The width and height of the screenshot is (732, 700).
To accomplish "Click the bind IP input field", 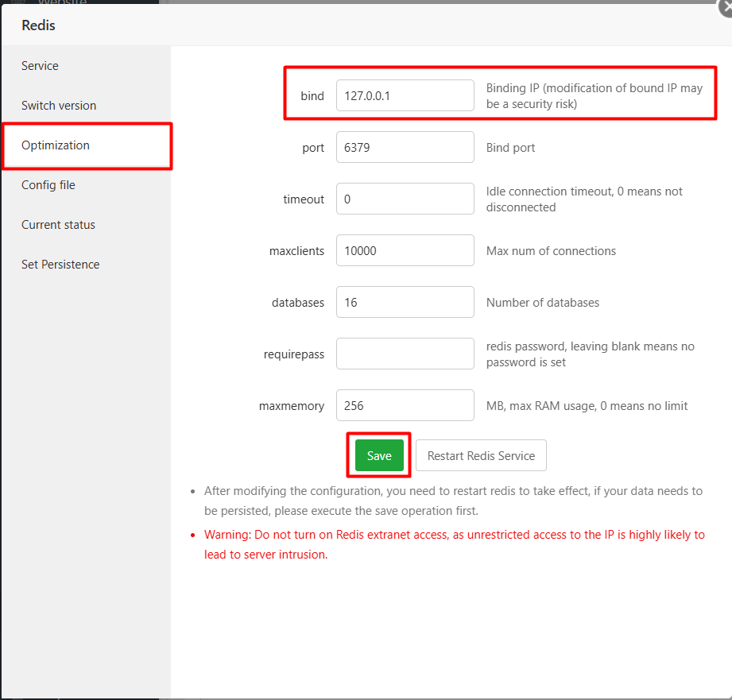I will tap(405, 95).
